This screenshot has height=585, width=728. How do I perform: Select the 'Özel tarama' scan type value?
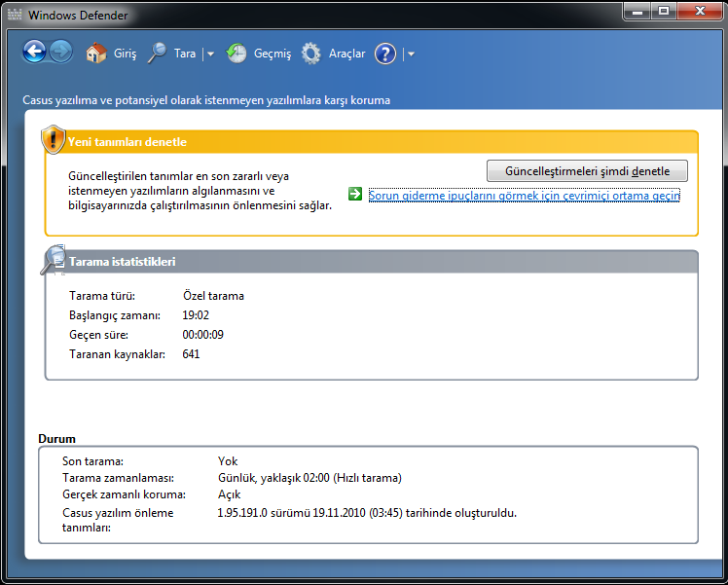click(213, 296)
